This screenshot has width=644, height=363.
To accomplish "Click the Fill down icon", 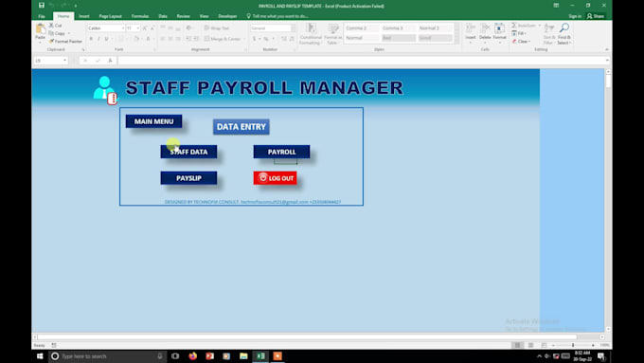I will (514, 33).
